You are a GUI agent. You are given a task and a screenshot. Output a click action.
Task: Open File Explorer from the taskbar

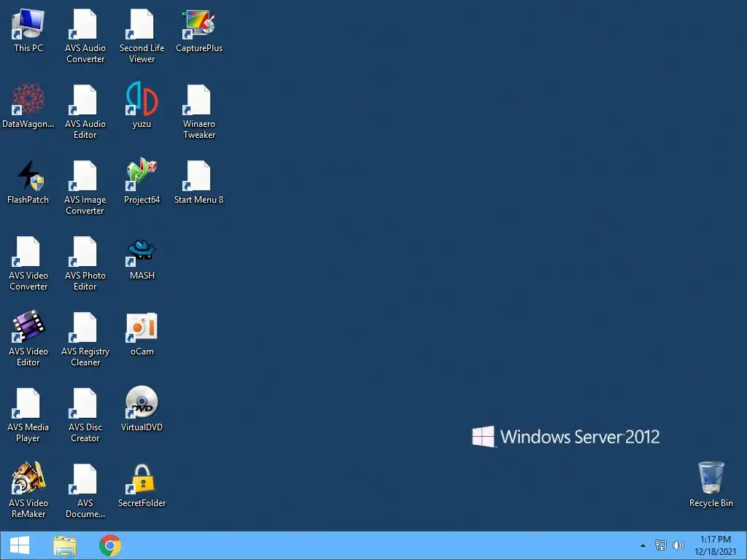coord(65,545)
